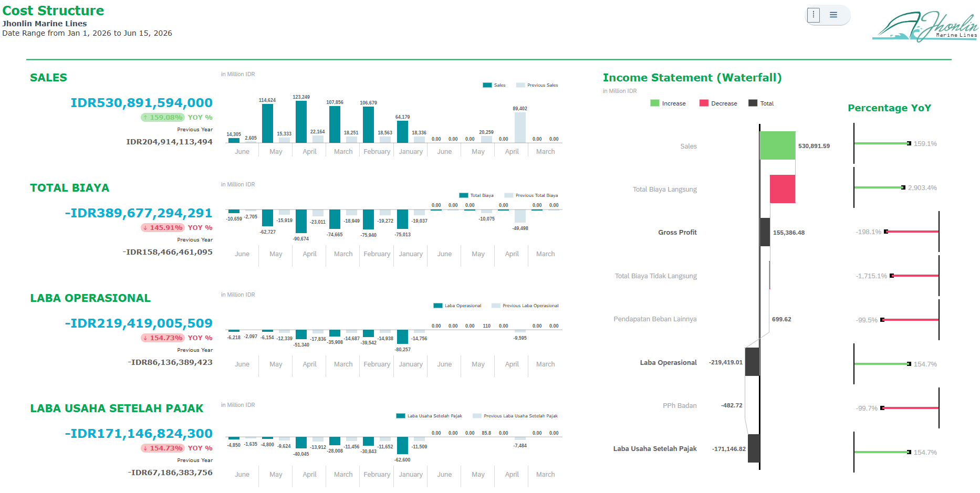Image resolution: width=980 pixels, height=493 pixels.
Task: Click the 159.08% YOY badge under Sales
Action: tap(163, 118)
